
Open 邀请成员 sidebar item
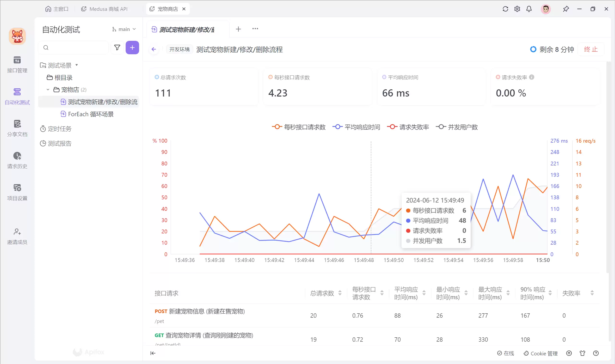tap(17, 236)
